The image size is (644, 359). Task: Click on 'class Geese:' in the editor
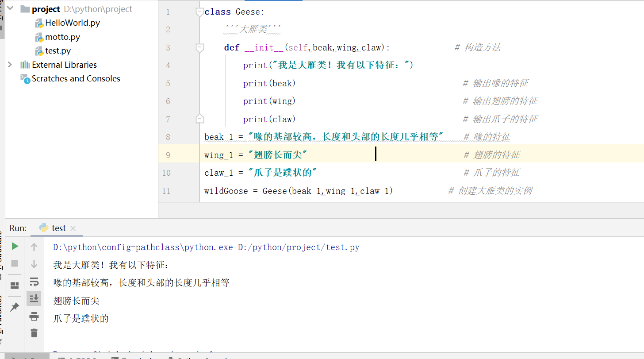pyautogui.click(x=234, y=12)
